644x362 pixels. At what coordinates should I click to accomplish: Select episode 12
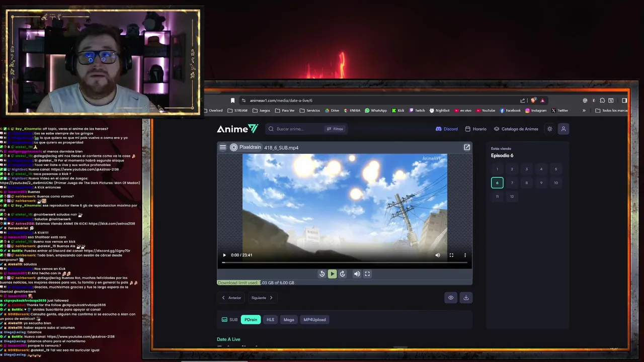[512, 196]
